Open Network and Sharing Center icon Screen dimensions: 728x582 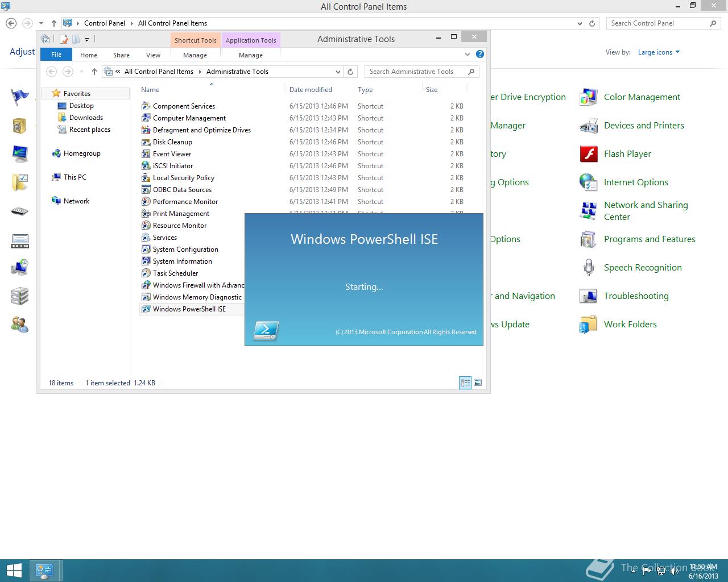click(x=588, y=211)
